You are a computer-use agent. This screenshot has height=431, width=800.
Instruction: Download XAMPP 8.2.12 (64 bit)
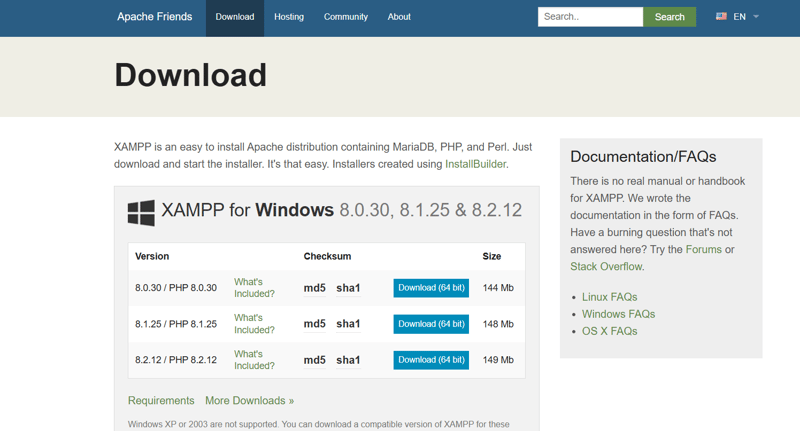point(431,360)
